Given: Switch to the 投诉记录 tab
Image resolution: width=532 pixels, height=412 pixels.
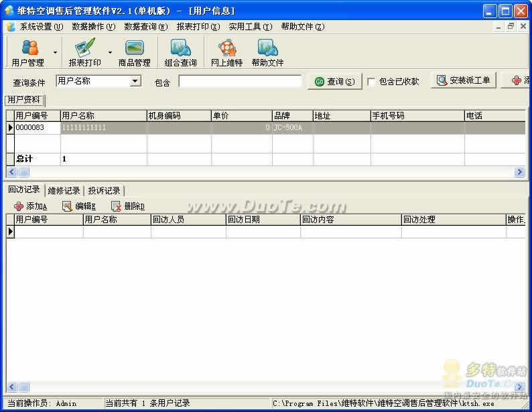Looking at the screenshot, I should (x=104, y=190).
